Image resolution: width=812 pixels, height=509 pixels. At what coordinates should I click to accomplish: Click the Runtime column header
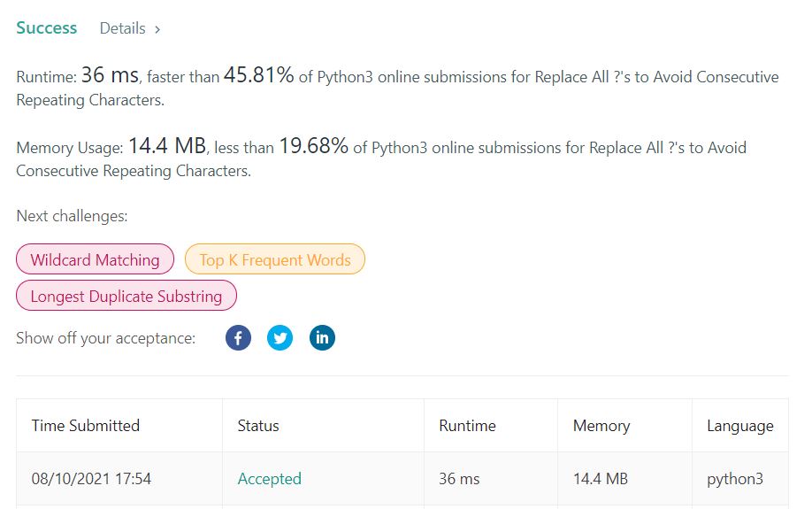(467, 426)
